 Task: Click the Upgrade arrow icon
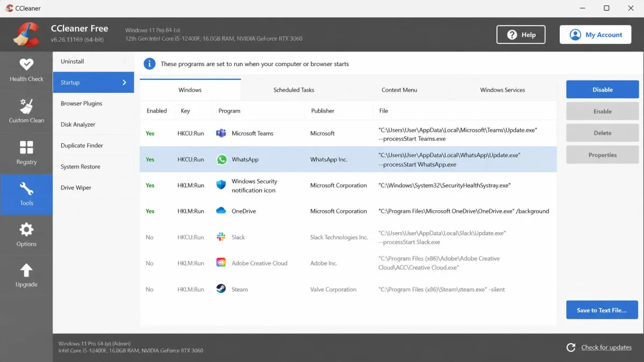click(26, 270)
